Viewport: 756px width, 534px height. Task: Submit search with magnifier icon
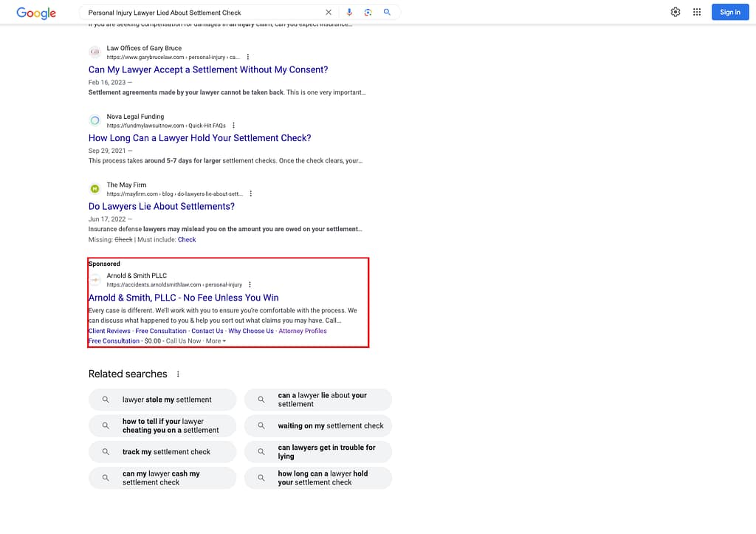tap(387, 13)
